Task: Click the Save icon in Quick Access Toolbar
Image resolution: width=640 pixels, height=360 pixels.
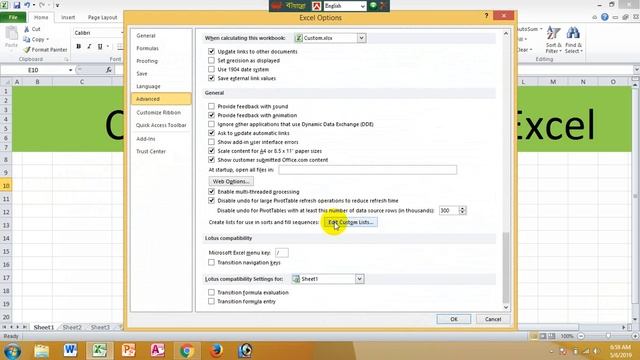Action: coord(17,5)
